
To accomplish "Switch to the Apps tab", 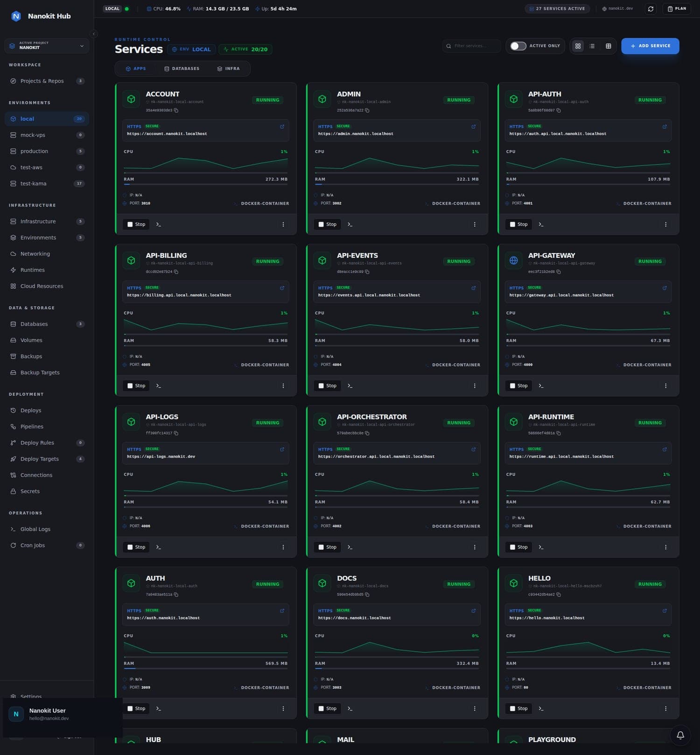I will [x=136, y=69].
